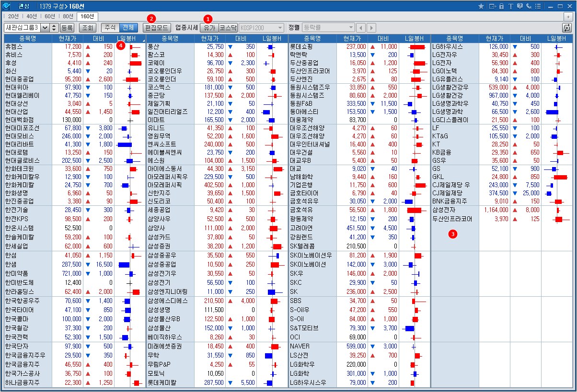This screenshot has width=577, height=392.
Task: Open the KOSPI200 sector dropdown
Action: coord(262,28)
